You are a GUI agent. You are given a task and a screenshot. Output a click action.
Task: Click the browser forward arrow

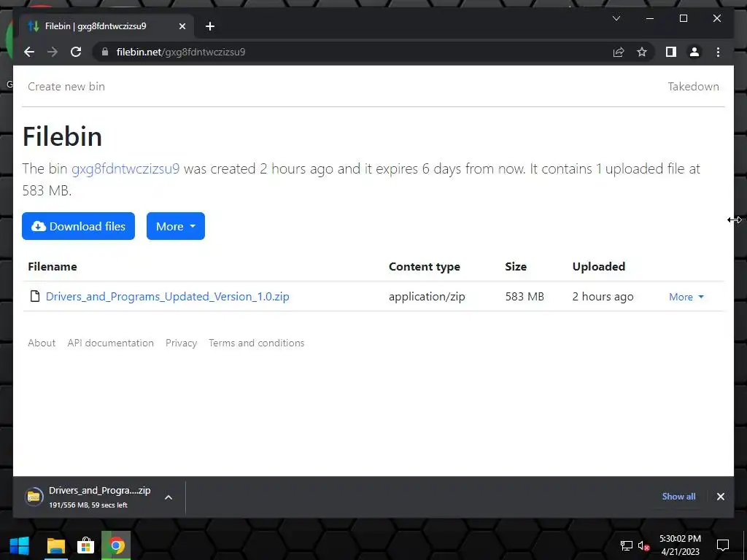click(53, 52)
